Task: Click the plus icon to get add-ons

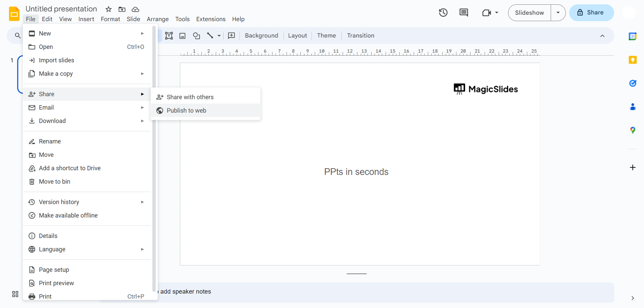Action: 633,167
